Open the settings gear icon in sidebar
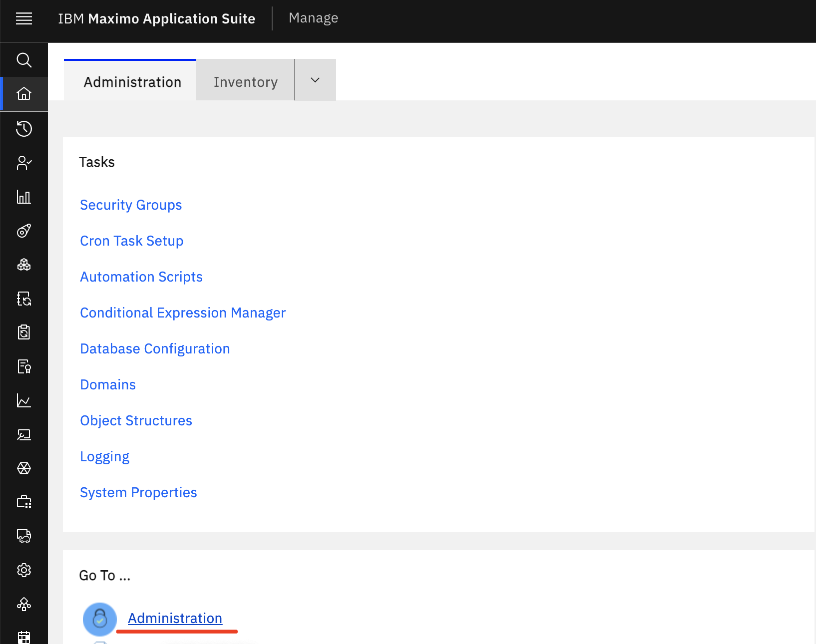The width and height of the screenshot is (816, 644). 24,570
